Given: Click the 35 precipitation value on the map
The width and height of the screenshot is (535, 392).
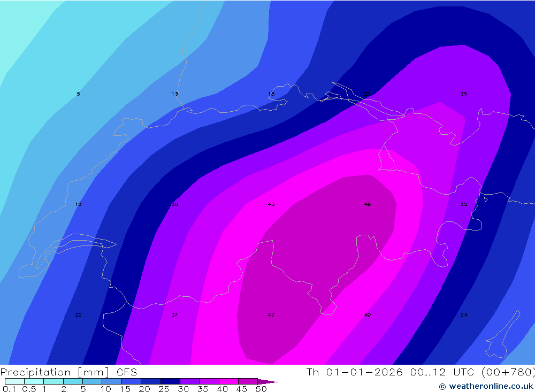Looking at the screenshot, I should pos(464,94).
